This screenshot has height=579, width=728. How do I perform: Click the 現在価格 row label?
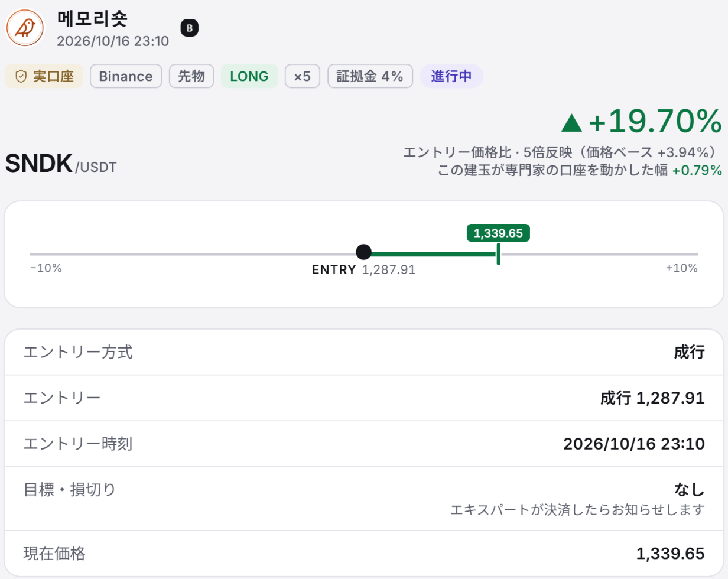click(x=54, y=553)
